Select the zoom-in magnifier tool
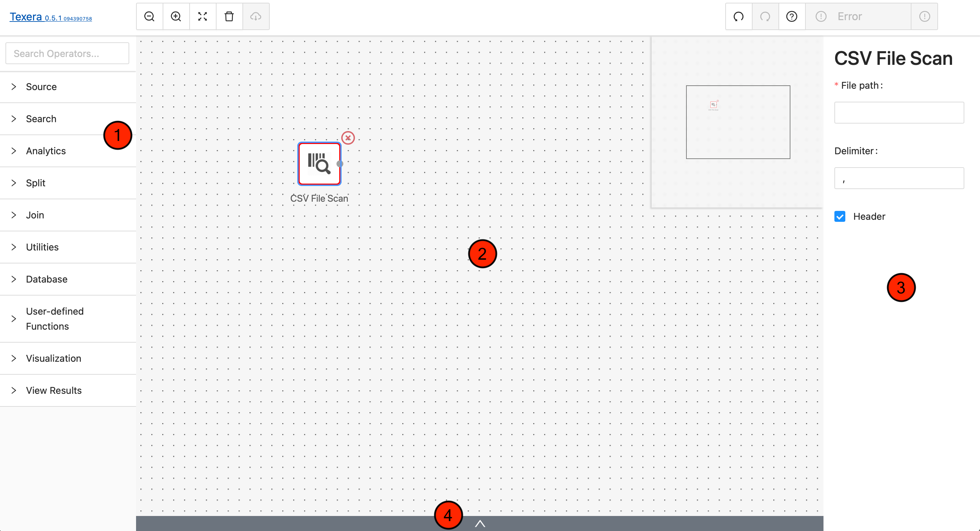The width and height of the screenshot is (980, 531). [176, 16]
